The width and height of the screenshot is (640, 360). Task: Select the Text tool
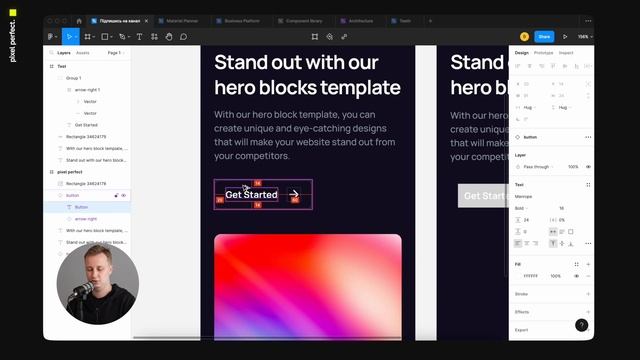click(139, 37)
